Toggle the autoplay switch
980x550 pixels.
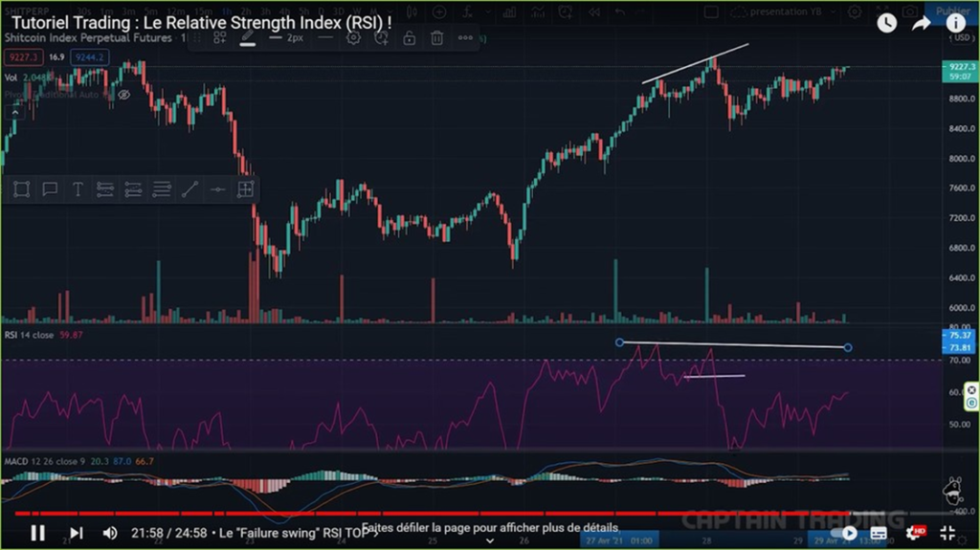pos(844,533)
